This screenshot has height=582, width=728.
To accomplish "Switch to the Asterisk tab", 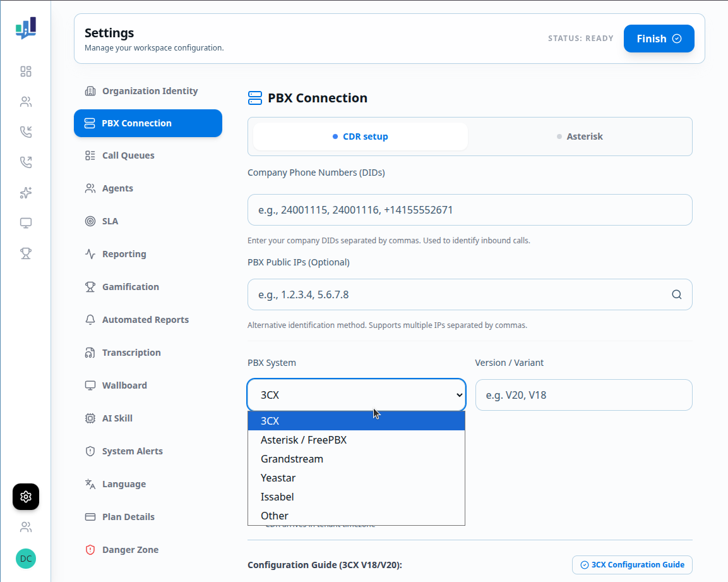I will click(580, 136).
